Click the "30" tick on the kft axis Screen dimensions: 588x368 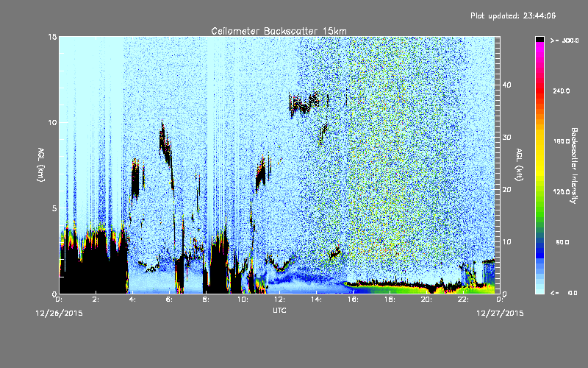(x=506, y=137)
